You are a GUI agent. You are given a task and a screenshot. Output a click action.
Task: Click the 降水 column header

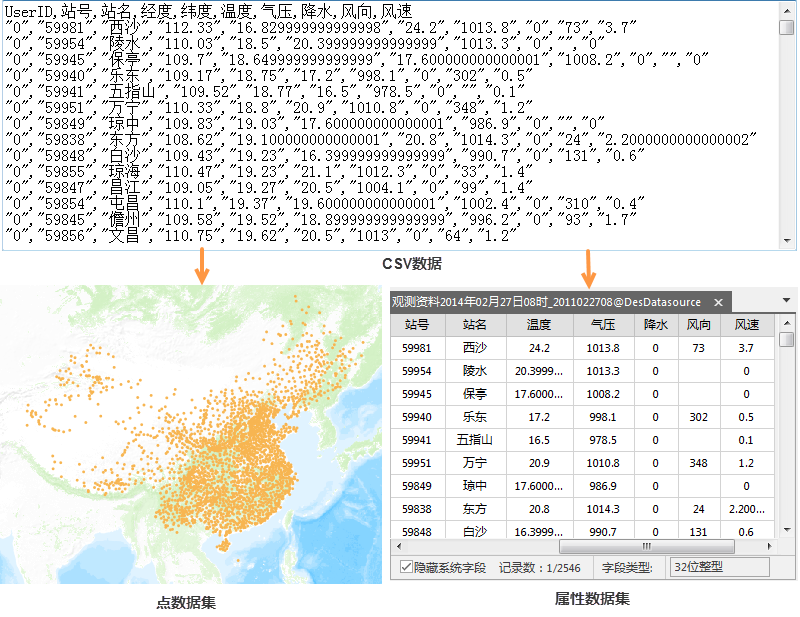(x=655, y=325)
